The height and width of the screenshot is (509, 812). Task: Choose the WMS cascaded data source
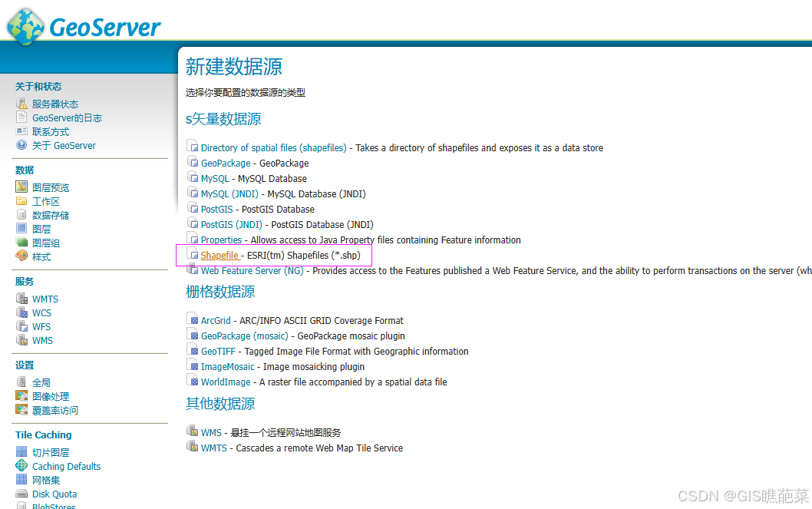click(x=211, y=432)
